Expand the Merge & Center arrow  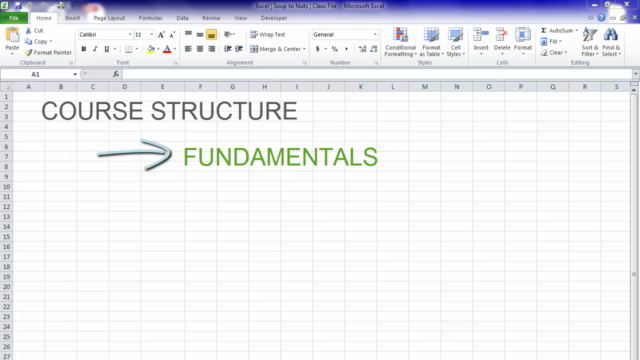(304, 49)
